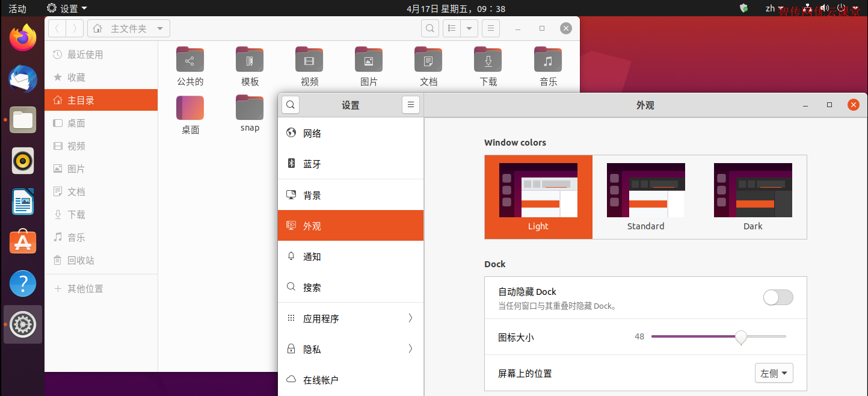Open 下载 in Files sidebar
The image size is (868, 396).
tap(101, 214)
